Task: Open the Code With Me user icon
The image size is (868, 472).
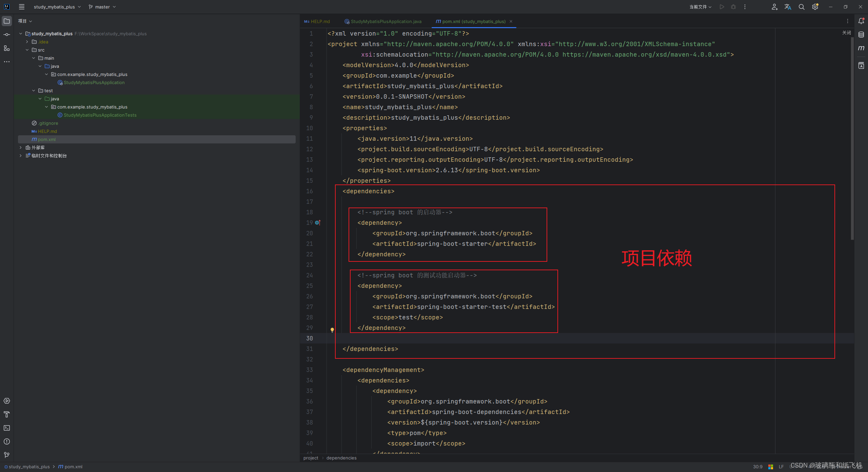Action: [774, 7]
